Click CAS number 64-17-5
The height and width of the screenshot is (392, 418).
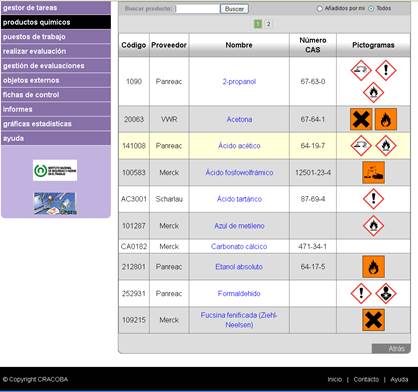(313, 267)
